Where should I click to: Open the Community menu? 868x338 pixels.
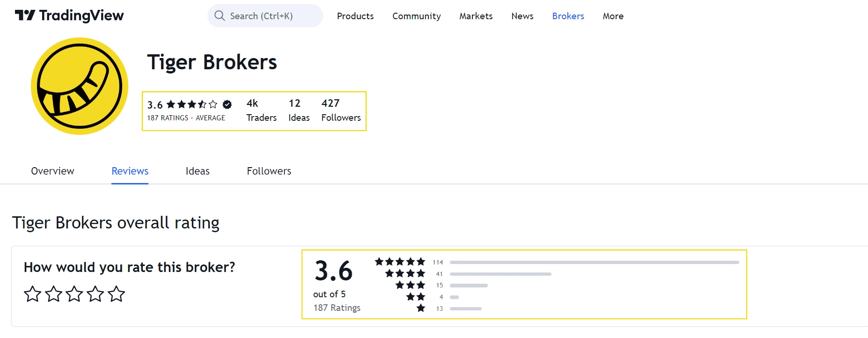[x=417, y=16]
